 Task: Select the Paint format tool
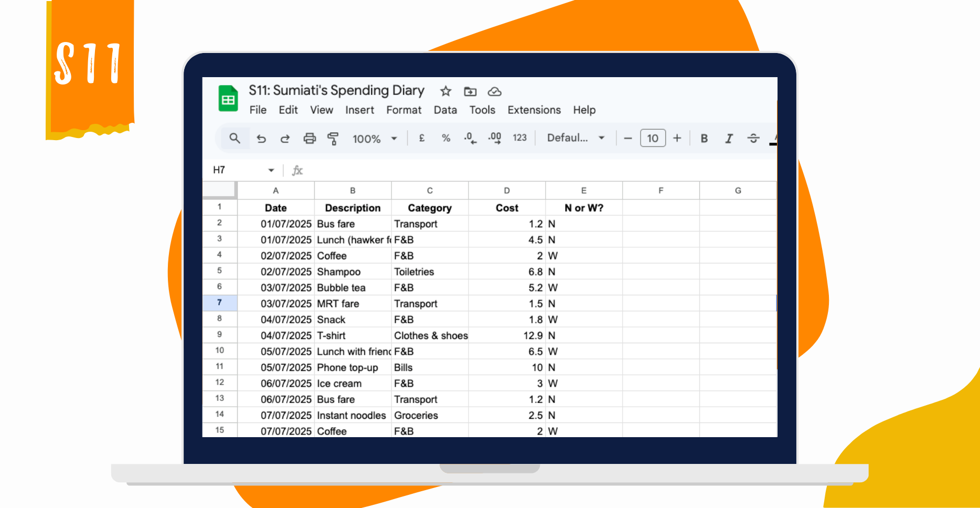[333, 138]
